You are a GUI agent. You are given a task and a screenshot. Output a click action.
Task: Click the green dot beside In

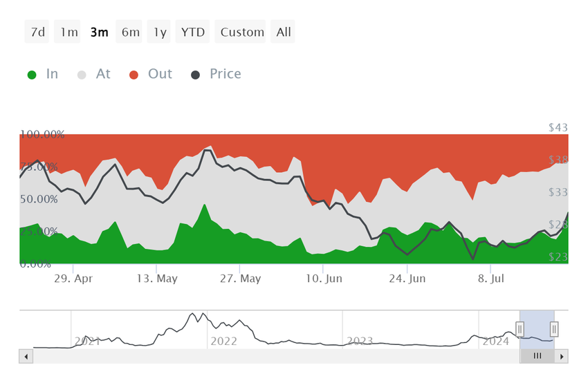(x=32, y=75)
